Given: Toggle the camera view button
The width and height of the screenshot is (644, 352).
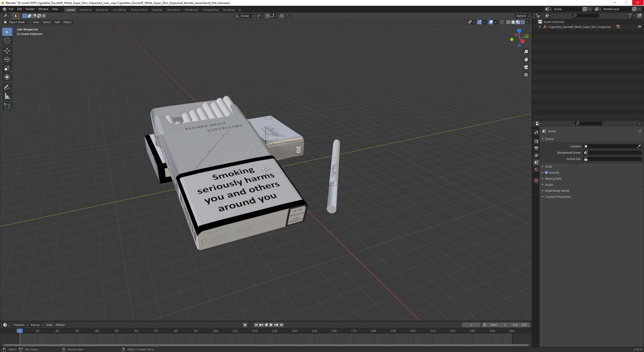Looking at the screenshot, I should point(526,67).
